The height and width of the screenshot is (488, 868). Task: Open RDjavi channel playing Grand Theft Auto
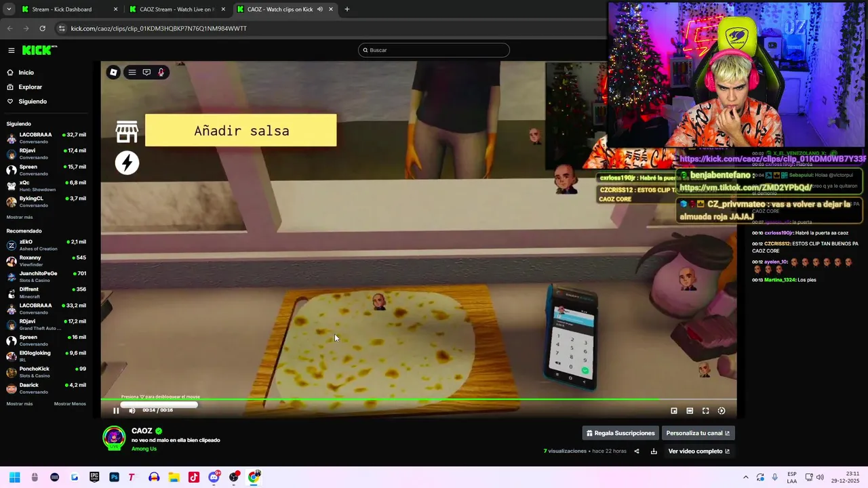(x=46, y=325)
